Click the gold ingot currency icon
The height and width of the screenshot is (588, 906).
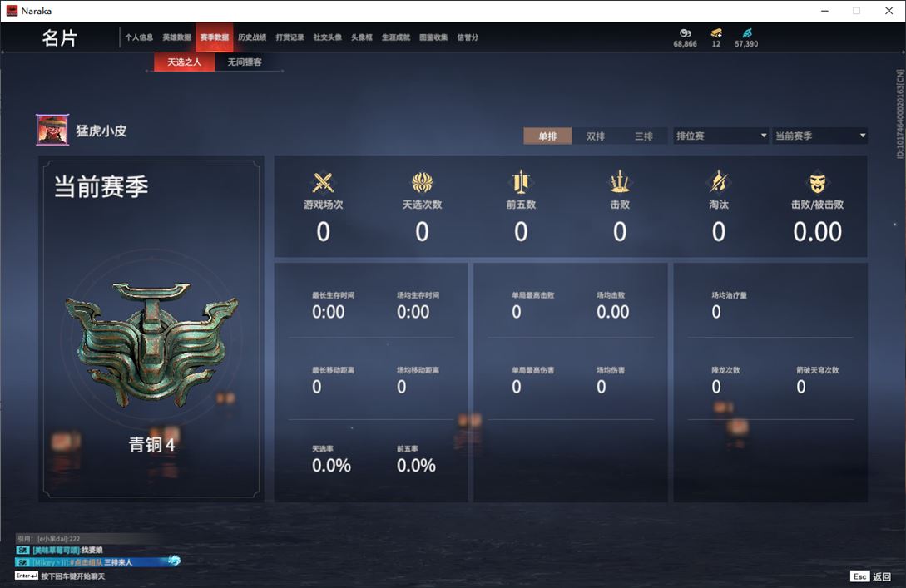point(716,33)
